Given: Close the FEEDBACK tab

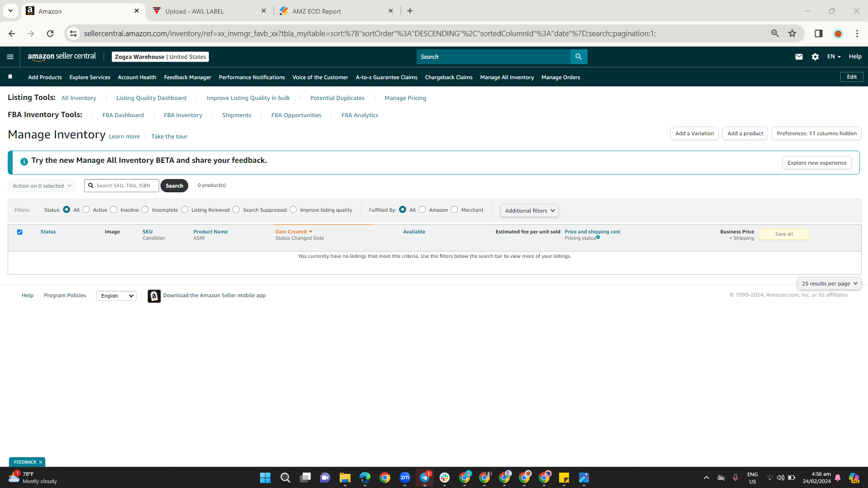Looking at the screenshot, I should tap(41, 462).
